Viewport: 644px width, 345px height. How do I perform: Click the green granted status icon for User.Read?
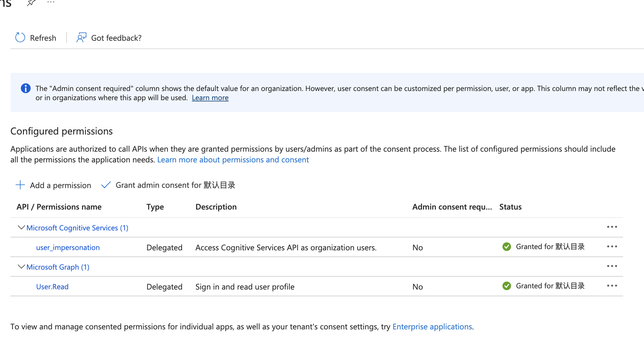506,286
